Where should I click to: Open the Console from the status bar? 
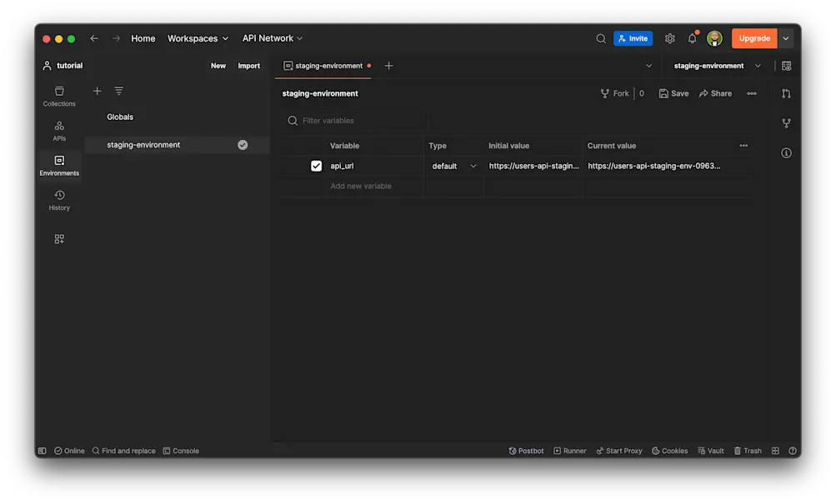181,450
